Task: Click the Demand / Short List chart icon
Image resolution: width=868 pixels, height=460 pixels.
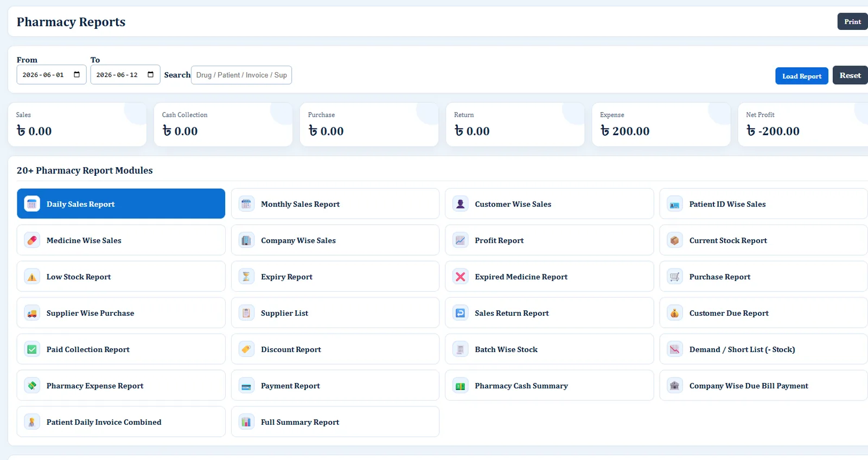Action: 675,349
